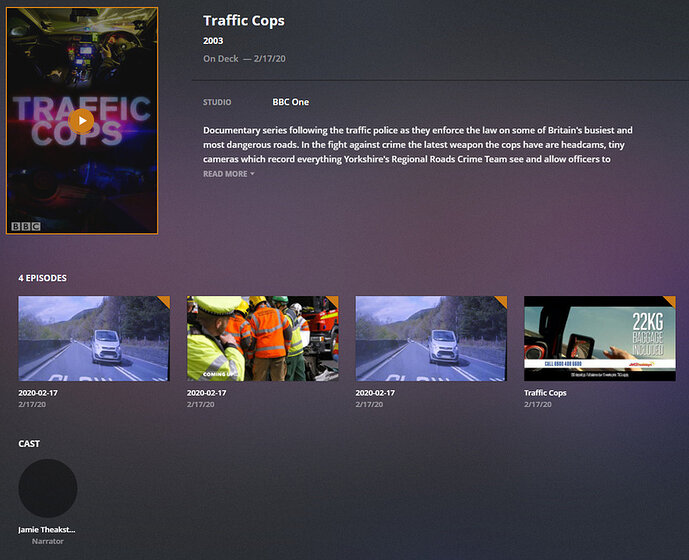689x560 pixels.
Task: Click the Traffic Cops show title heading
Action: (x=244, y=21)
